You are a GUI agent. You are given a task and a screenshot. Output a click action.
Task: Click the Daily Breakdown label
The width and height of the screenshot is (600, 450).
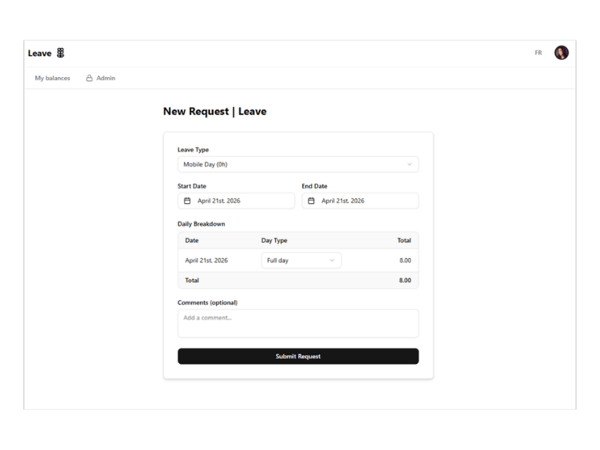click(201, 224)
